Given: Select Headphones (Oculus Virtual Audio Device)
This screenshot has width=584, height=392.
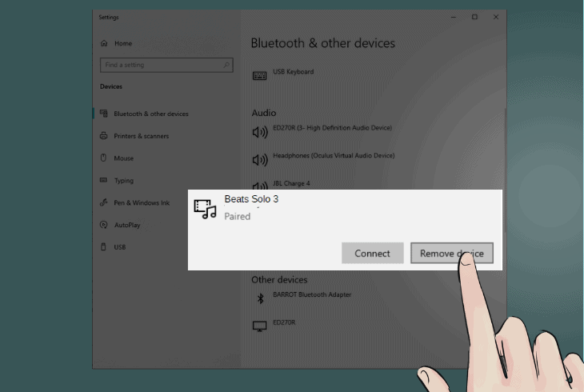Looking at the screenshot, I should coord(334,155).
